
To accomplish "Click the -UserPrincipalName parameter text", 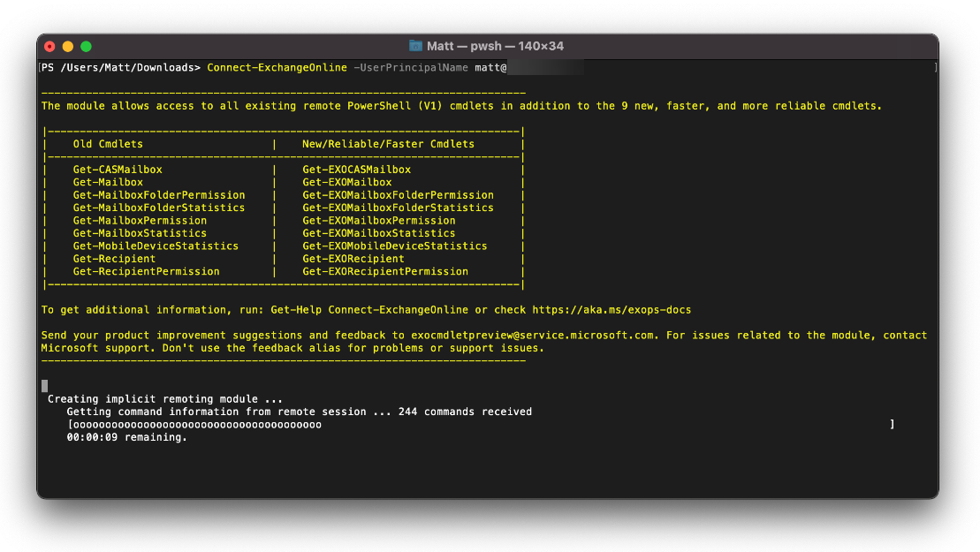I will tap(411, 67).
